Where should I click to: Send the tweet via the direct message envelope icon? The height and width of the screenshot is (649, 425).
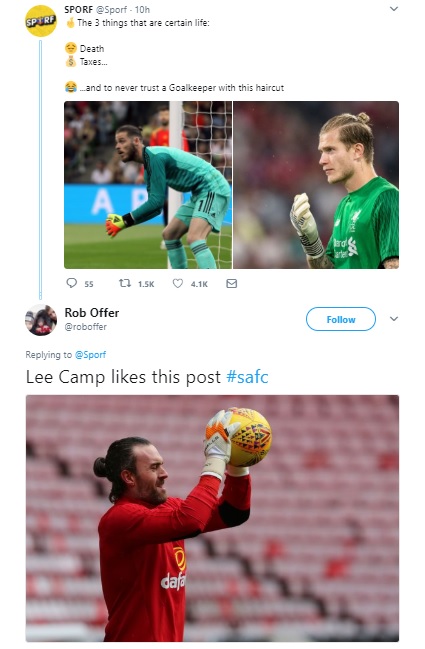click(232, 284)
